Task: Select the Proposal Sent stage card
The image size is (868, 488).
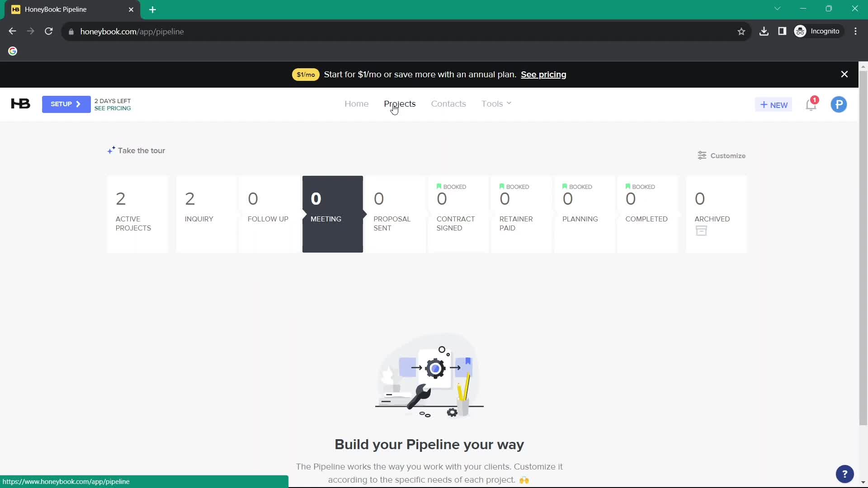Action: 395,214
